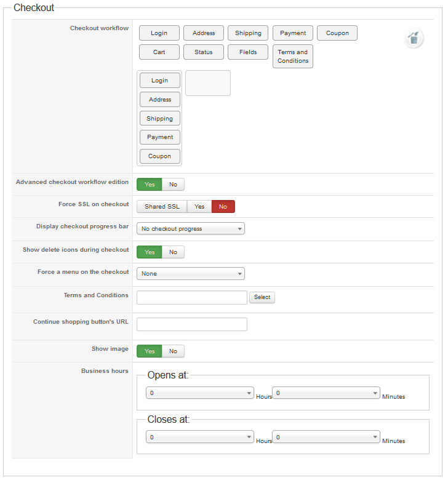The width and height of the screenshot is (448, 480).
Task: Set Show delete icons during checkout to No
Action: tap(173, 252)
